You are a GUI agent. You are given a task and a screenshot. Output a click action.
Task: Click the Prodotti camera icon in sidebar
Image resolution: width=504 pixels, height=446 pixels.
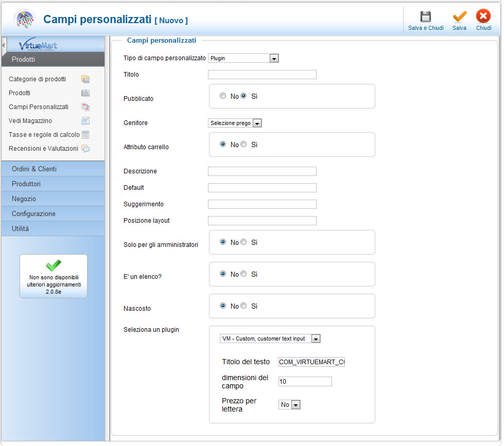(x=85, y=93)
